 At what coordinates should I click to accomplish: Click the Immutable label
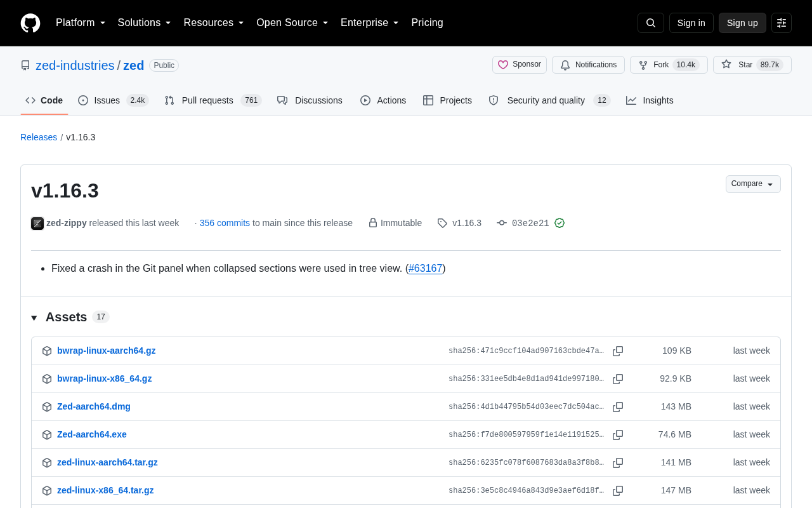395,223
